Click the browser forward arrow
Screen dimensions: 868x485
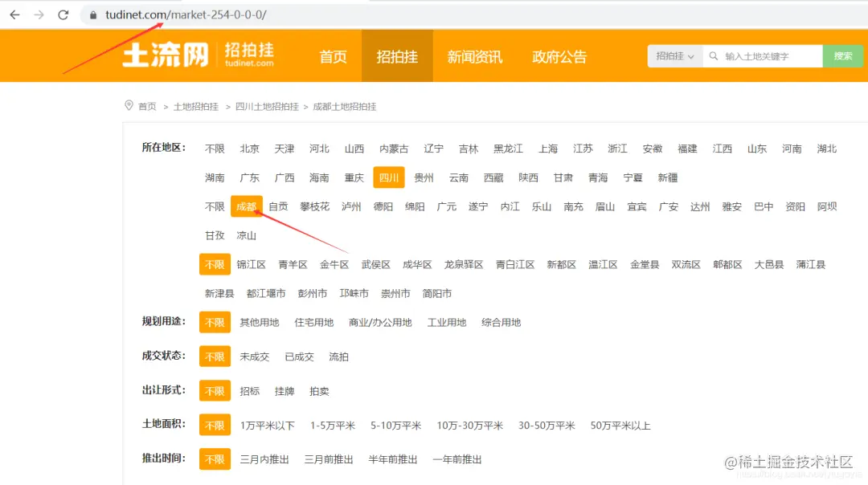coord(39,14)
